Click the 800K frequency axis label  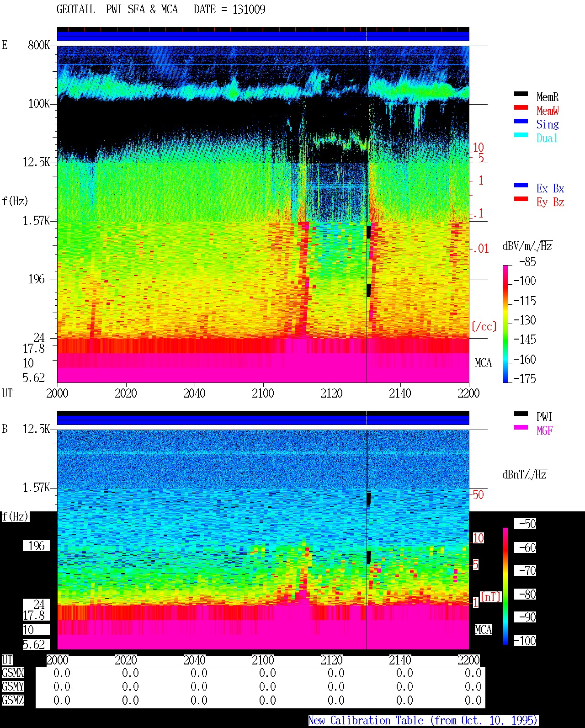(x=39, y=45)
